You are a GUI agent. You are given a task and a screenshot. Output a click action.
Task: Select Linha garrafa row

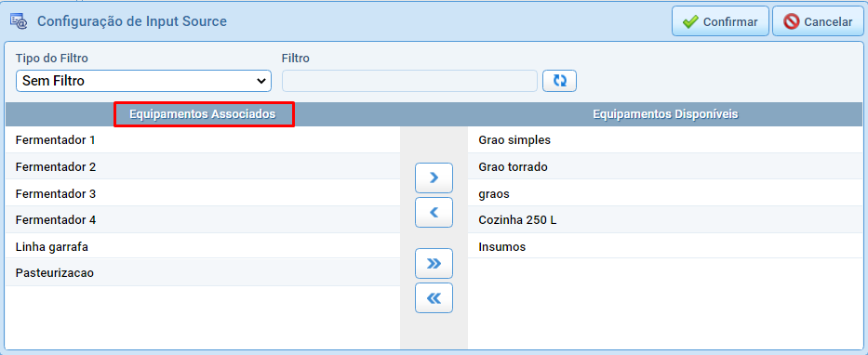tap(203, 246)
